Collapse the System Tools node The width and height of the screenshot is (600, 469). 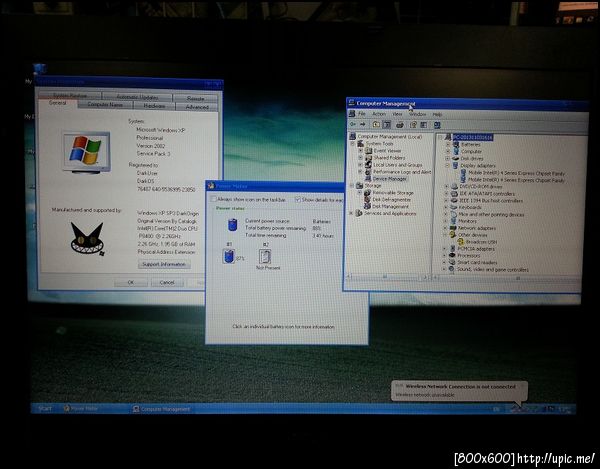(x=353, y=143)
